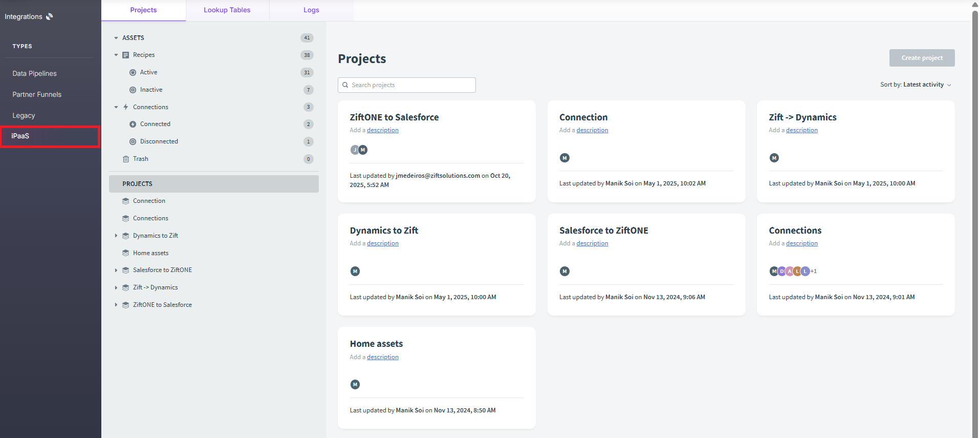Screen dimensions: 980x438
Task: Click the M avatar on Salesforce to ZiftONE card
Action: [564, 271]
